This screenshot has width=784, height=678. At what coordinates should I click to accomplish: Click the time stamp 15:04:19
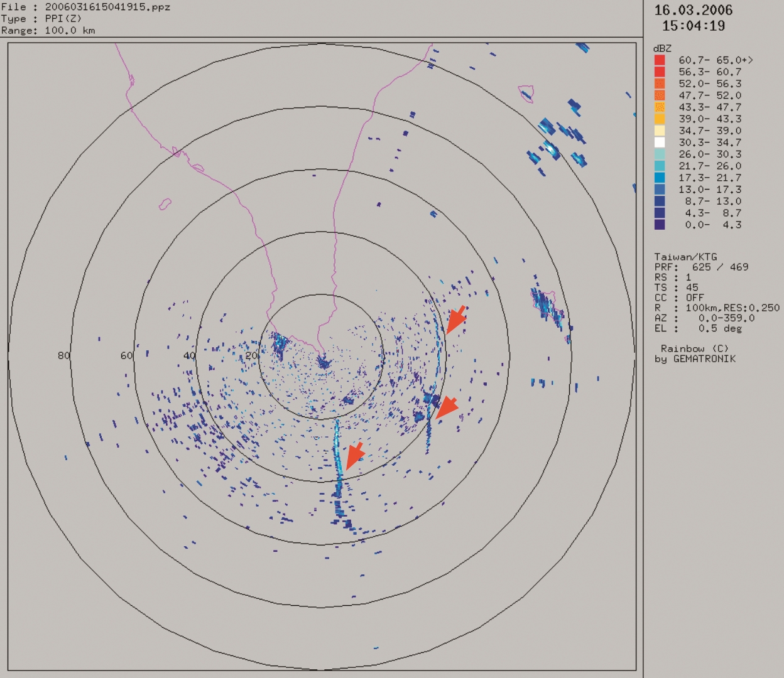tap(694, 26)
